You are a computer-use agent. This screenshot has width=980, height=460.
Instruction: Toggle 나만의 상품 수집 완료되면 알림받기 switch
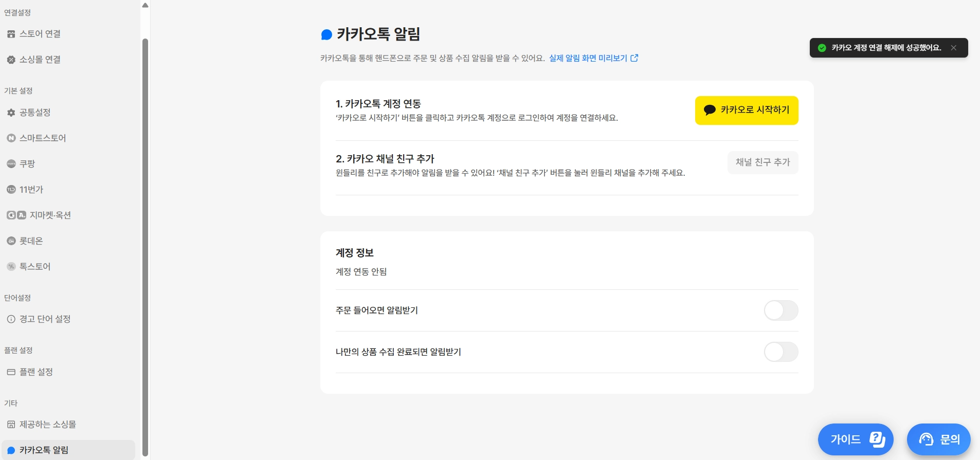point(781,352)
